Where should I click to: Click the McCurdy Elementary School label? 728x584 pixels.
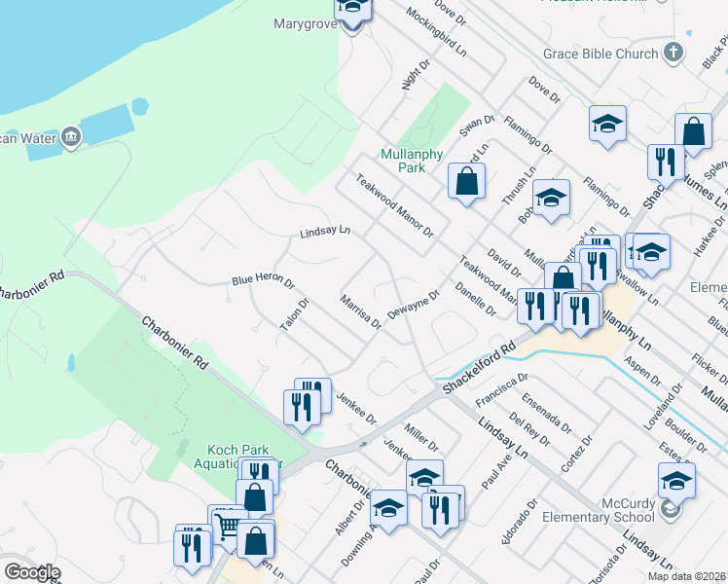tap(599, 510)
